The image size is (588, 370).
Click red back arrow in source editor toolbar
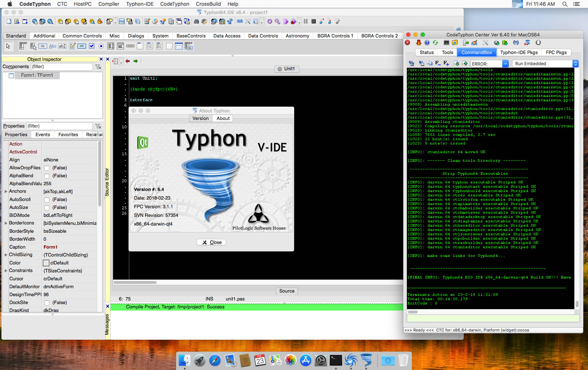[127, 61]
